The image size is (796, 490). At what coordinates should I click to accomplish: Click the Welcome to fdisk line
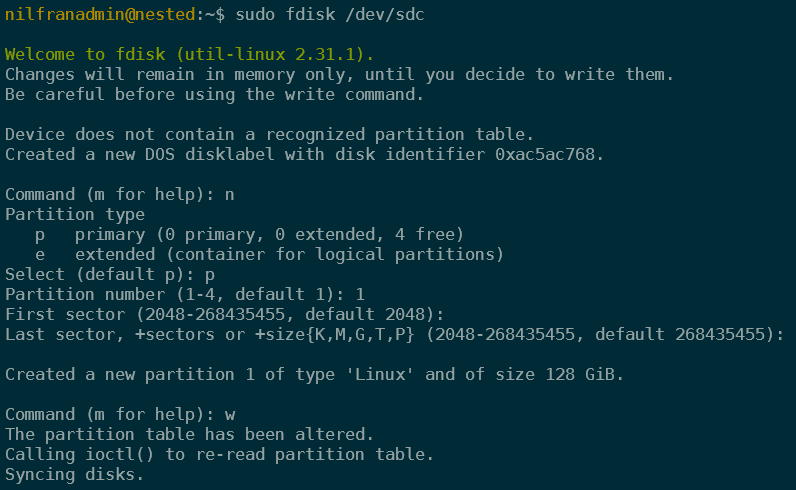pos(189,54)
